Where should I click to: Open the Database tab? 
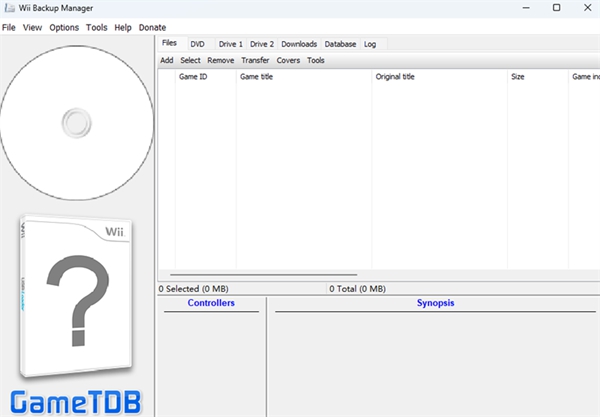click(x=340, y=44)
